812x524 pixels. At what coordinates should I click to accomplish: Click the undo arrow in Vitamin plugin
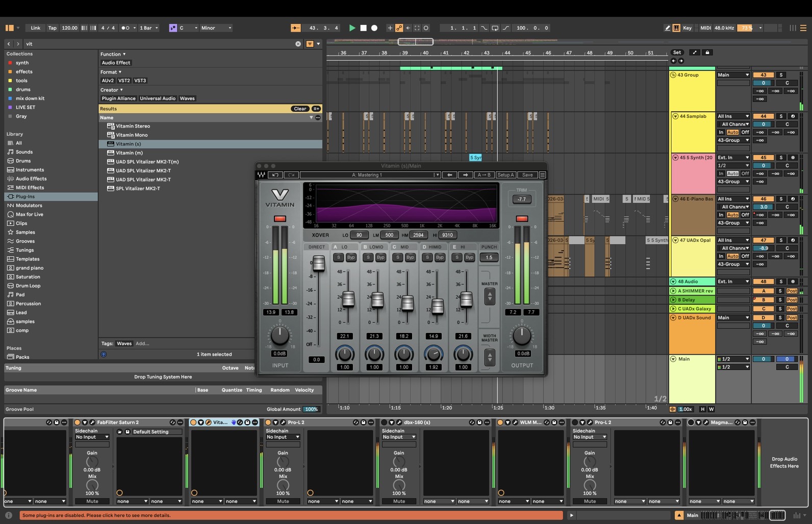tap(275, 175)
